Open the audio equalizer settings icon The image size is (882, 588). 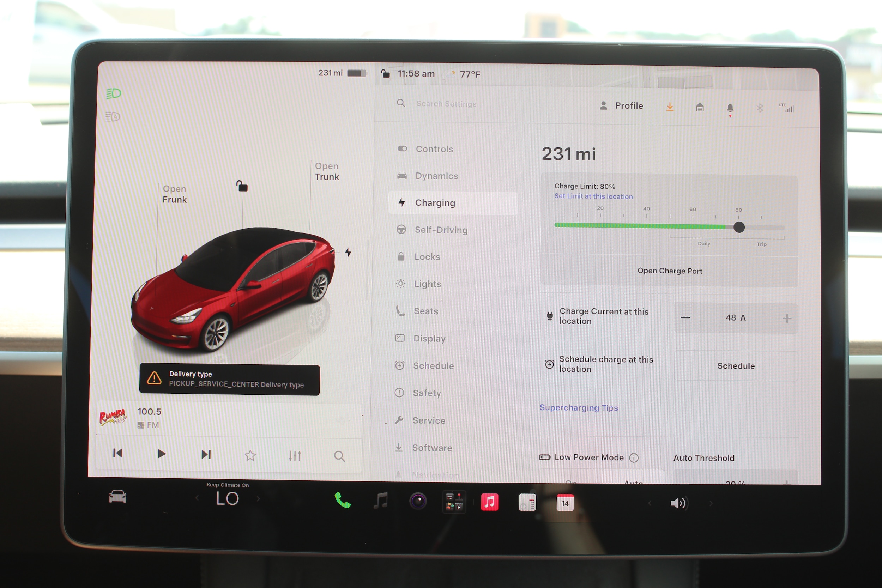click(x=295, y=456)
